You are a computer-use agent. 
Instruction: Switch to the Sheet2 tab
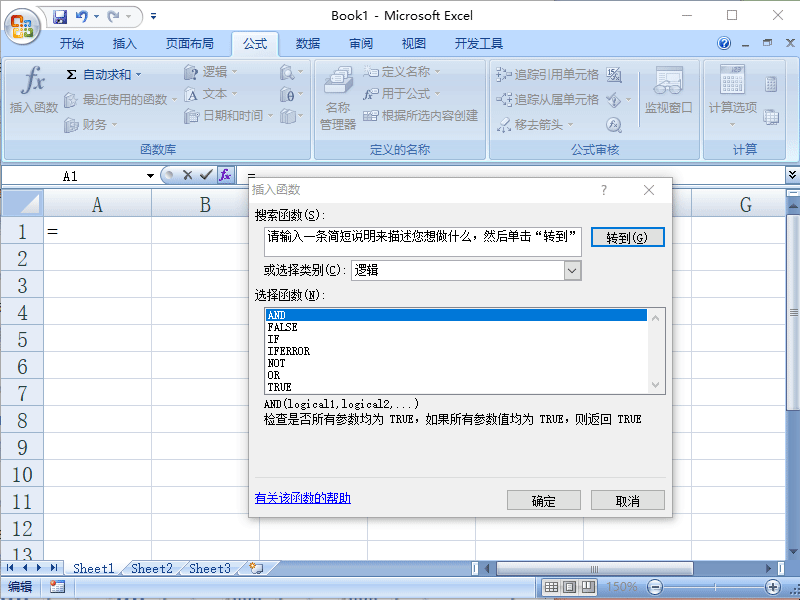(x=152, y=568)
